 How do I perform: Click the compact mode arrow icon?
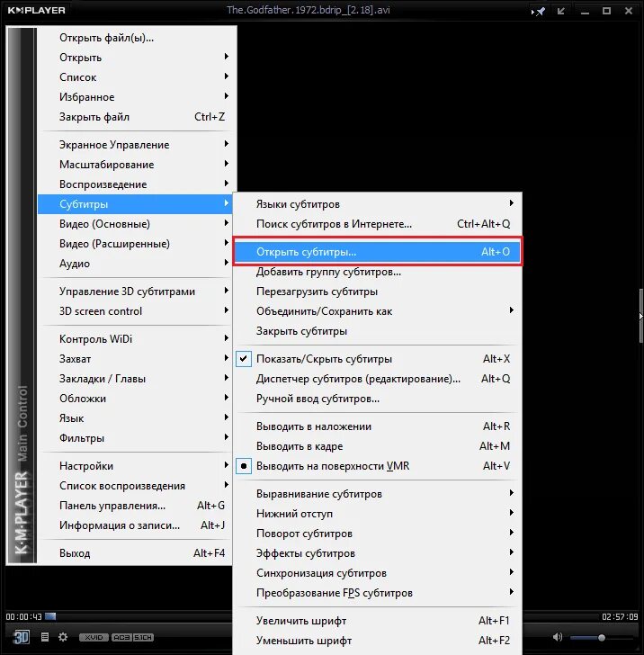click(x=561, y=12)
